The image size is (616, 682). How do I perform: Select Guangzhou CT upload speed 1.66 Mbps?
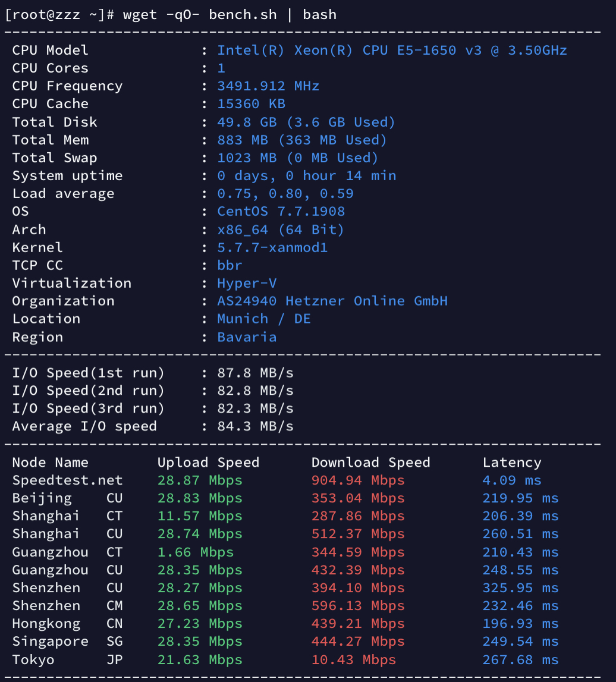point(196,552)
